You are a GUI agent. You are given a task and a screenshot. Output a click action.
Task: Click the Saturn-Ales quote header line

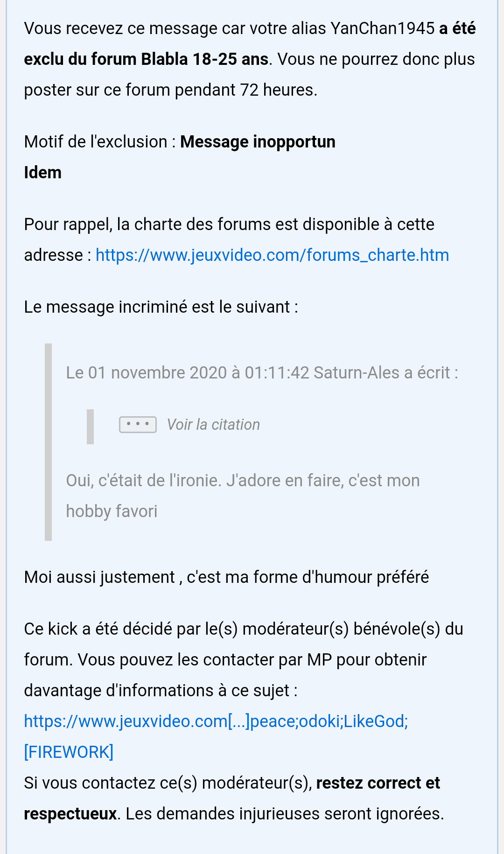262,373
